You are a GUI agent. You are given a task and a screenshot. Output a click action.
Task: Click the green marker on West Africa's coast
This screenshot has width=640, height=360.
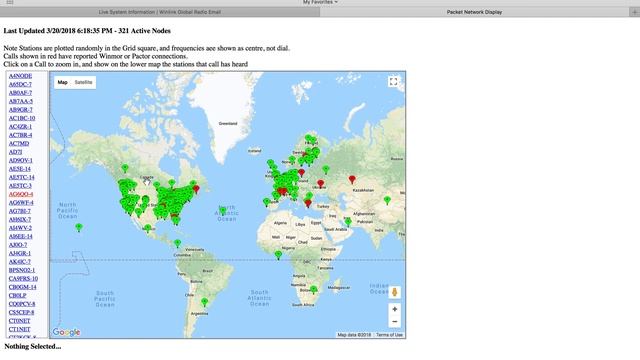point(278,255)
